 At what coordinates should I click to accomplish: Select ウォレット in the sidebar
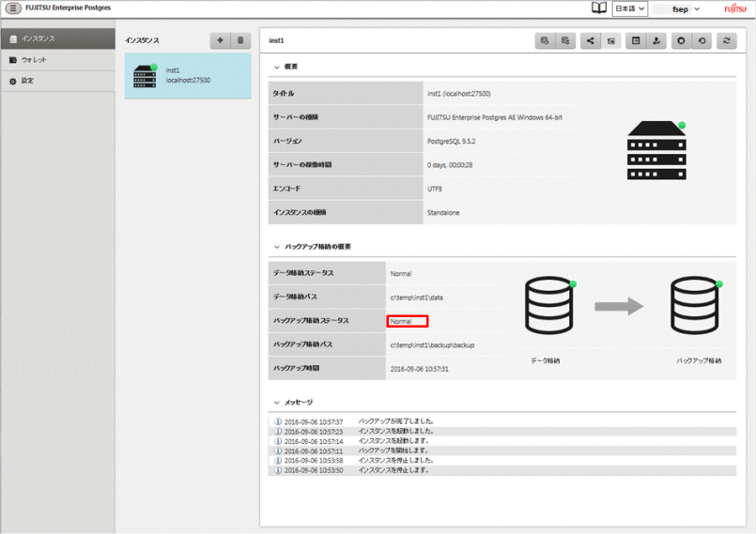58,60
